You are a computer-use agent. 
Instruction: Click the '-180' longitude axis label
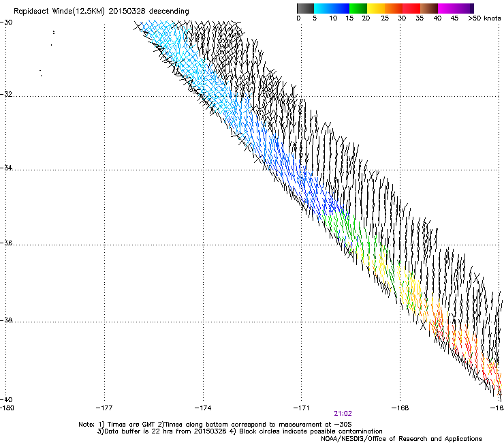click(x=7, y=408)
